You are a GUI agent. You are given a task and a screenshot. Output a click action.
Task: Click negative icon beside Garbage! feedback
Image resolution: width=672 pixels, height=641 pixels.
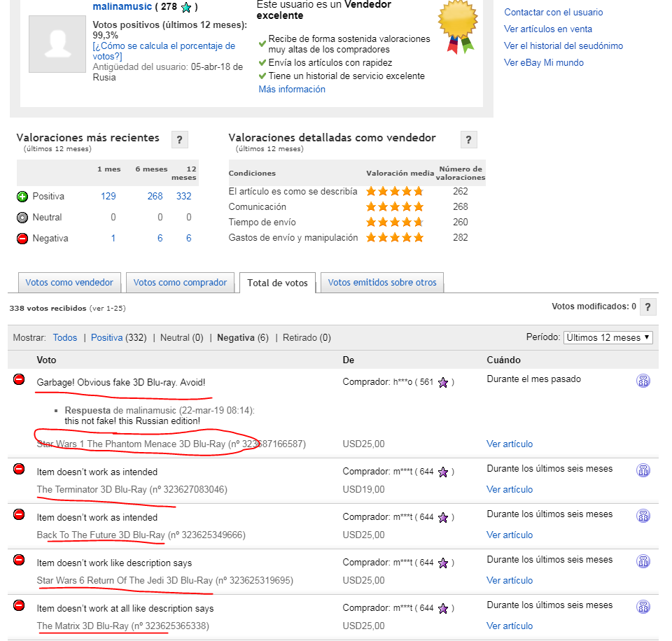tap(19, 379)
